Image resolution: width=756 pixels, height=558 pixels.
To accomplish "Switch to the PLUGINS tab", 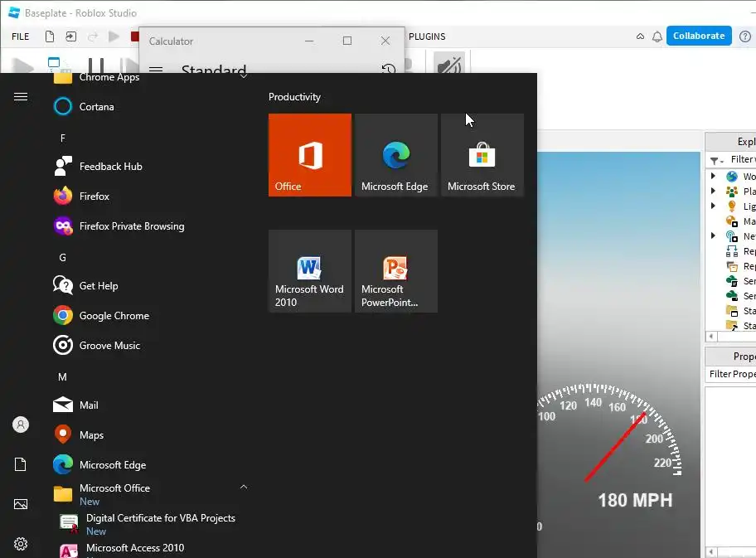I will coord(427,36).
